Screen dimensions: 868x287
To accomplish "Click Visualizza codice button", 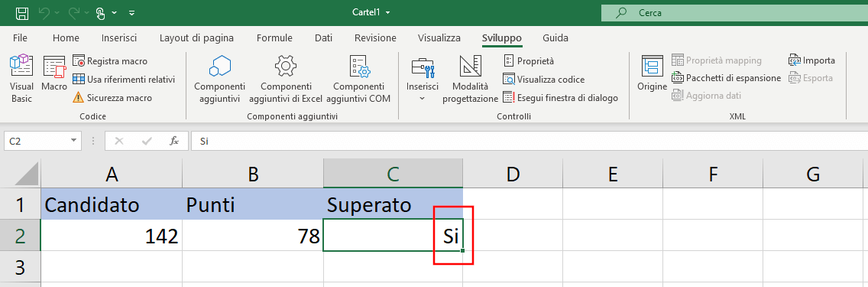I will click(x=543, y=80).
